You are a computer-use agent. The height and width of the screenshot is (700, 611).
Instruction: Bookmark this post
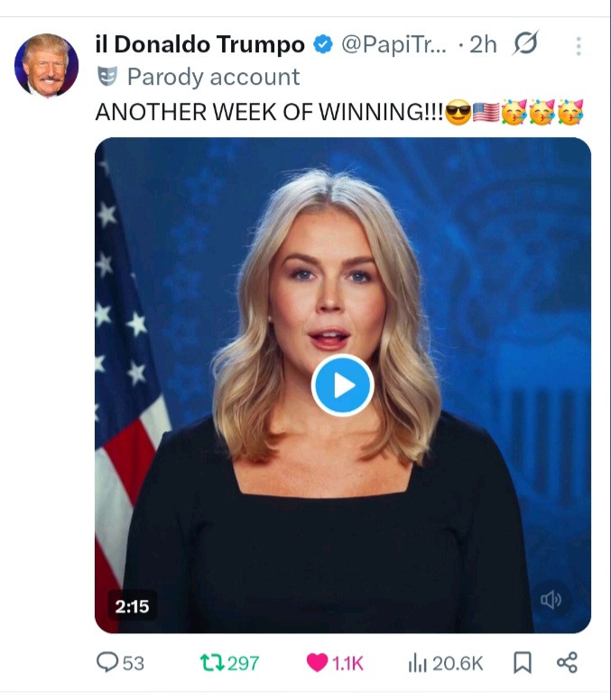tap(522, 663)
